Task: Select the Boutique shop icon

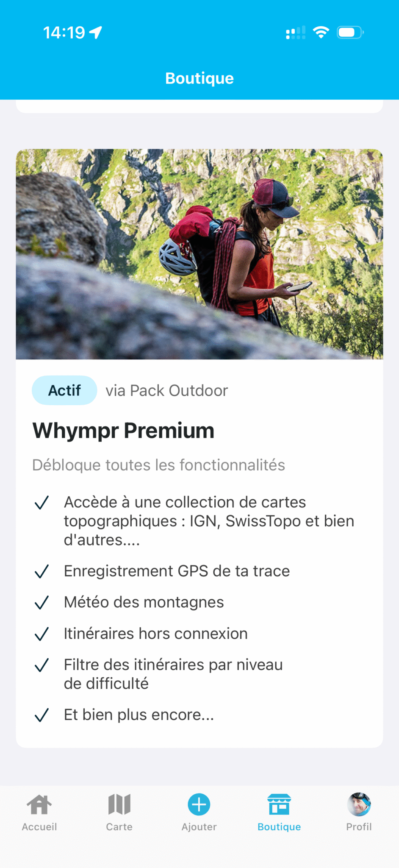Action: tap(279, 804)
